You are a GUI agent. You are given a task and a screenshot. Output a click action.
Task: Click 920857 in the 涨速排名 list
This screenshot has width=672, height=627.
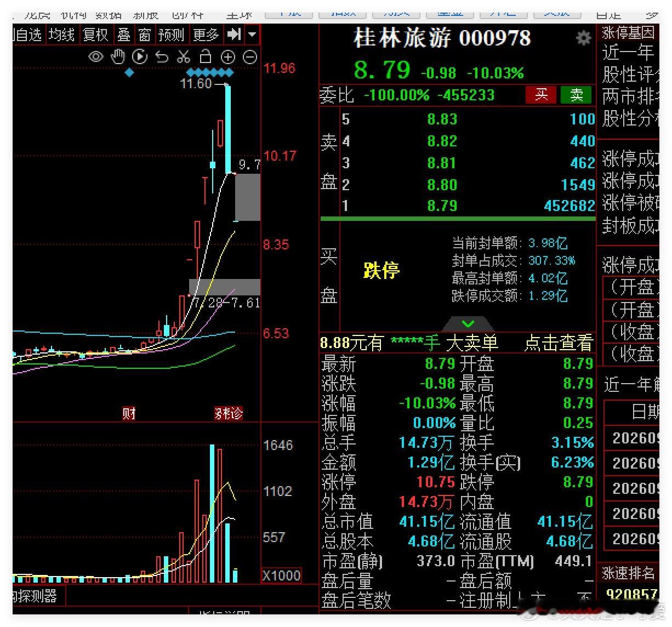(x=631, y=595)
